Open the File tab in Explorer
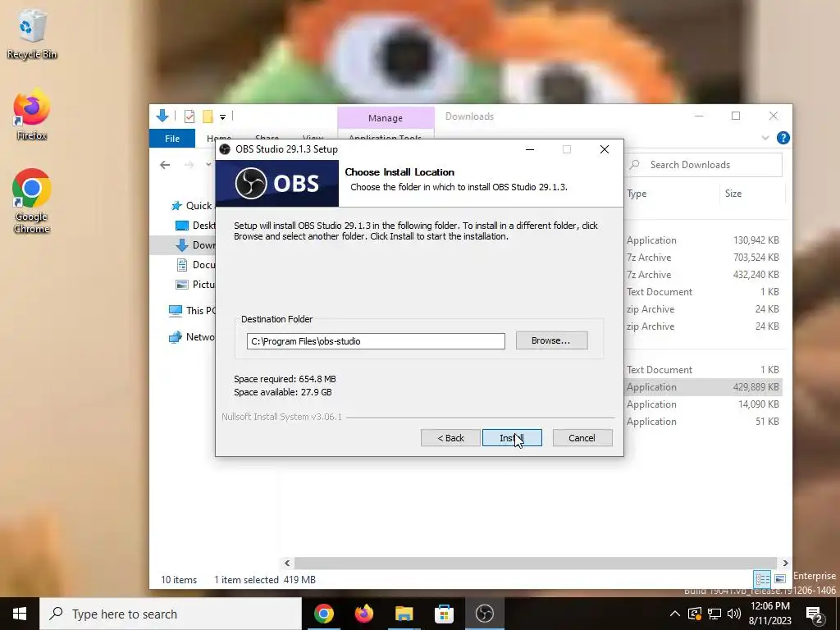Screen dimensions: 840x630 (172, 138)
